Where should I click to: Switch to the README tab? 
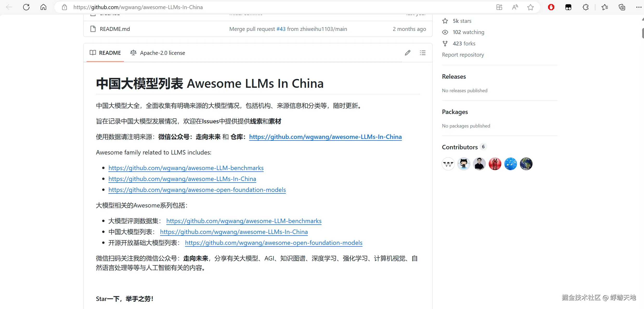[105, 53]
